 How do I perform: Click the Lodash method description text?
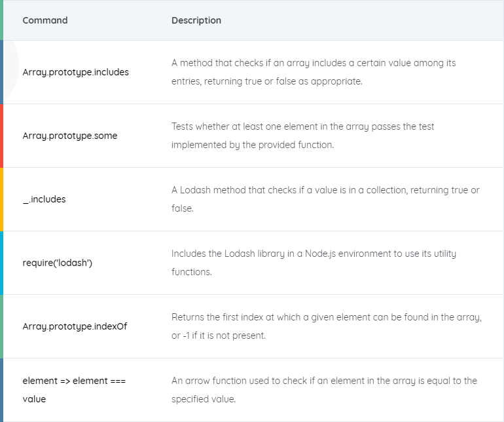coord(325,199)
